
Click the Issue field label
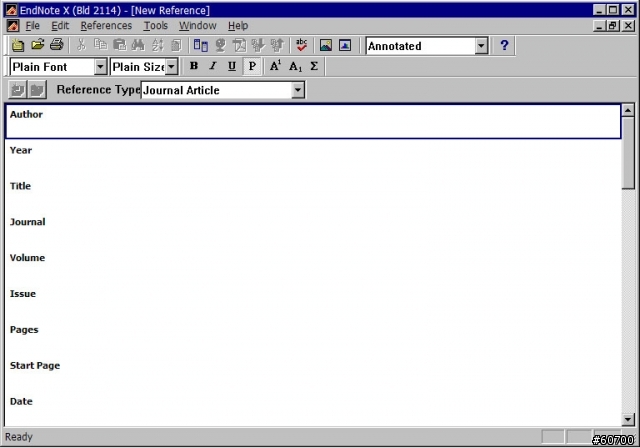coord(23,294)
